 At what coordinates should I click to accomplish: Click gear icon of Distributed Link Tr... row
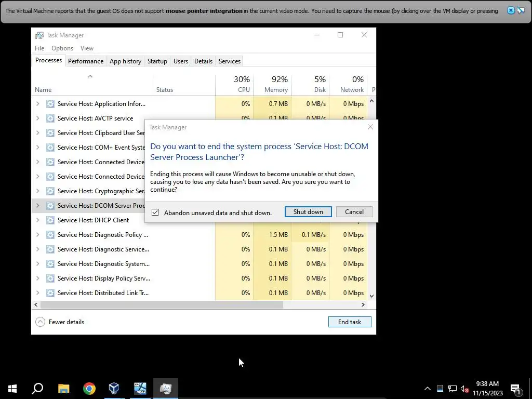coord(50,293)
